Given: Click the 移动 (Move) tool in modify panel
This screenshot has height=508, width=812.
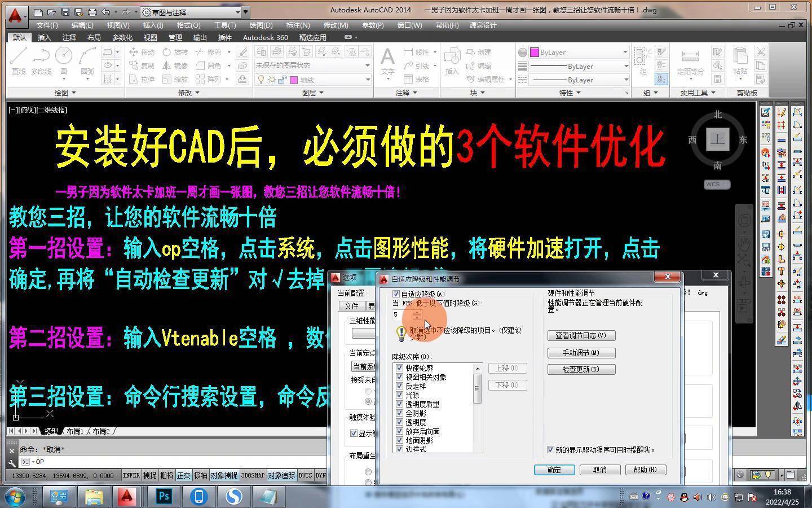Looking at the screenshot, I should pos(142,52).
